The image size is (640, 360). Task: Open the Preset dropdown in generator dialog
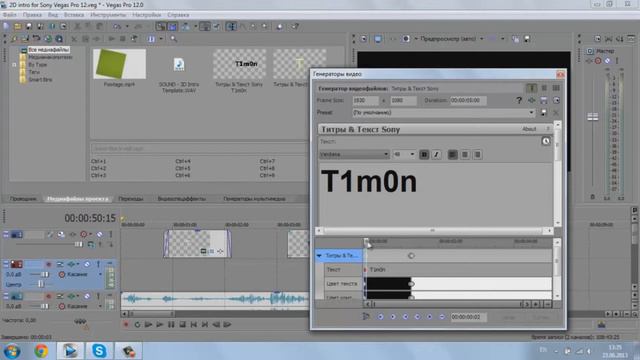[531, 113]
